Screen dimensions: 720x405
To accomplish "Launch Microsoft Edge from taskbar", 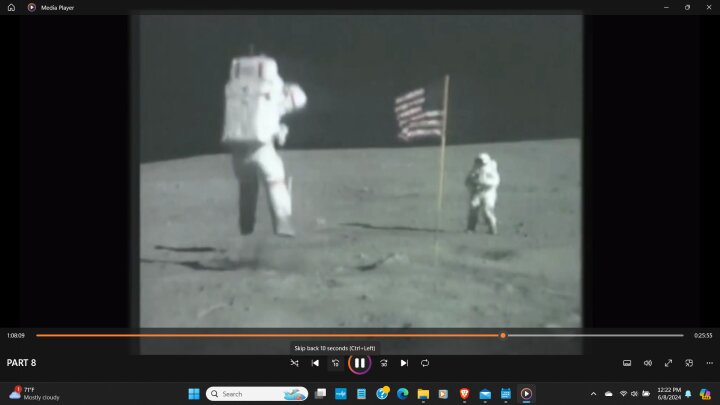I will pos(403,394).
